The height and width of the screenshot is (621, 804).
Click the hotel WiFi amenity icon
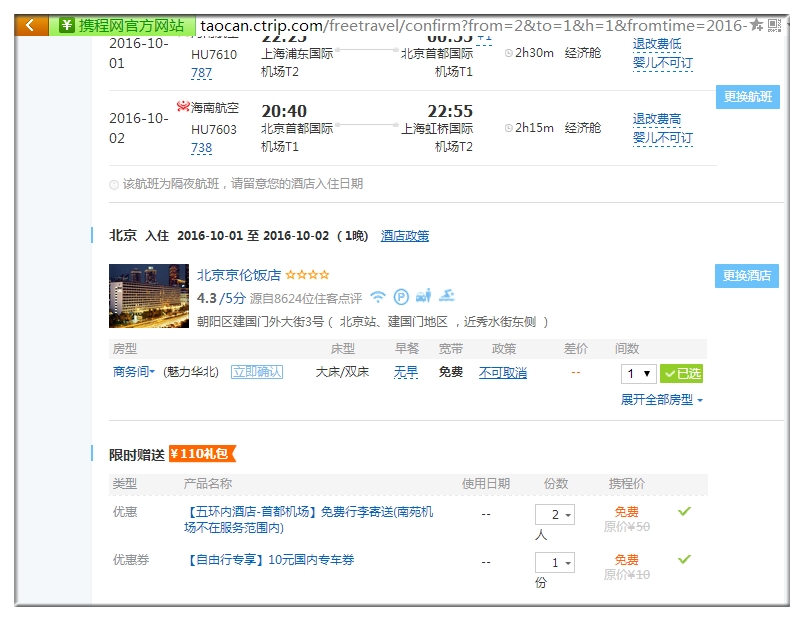coord(378,296)
